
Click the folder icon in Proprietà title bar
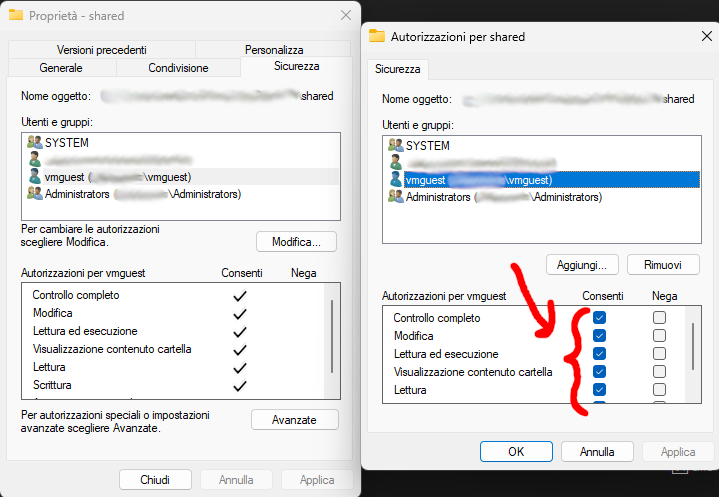(16, 15)
